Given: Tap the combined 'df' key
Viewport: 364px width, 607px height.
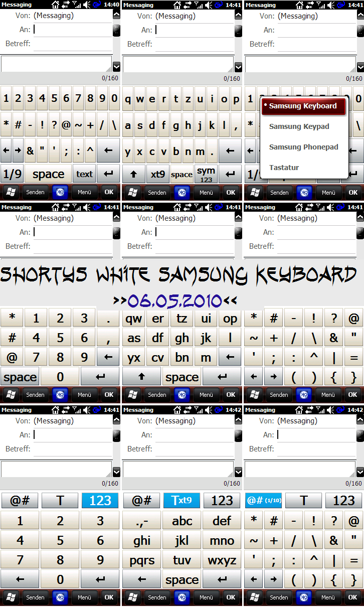Looking at the screenshot, I should point(158,338).
